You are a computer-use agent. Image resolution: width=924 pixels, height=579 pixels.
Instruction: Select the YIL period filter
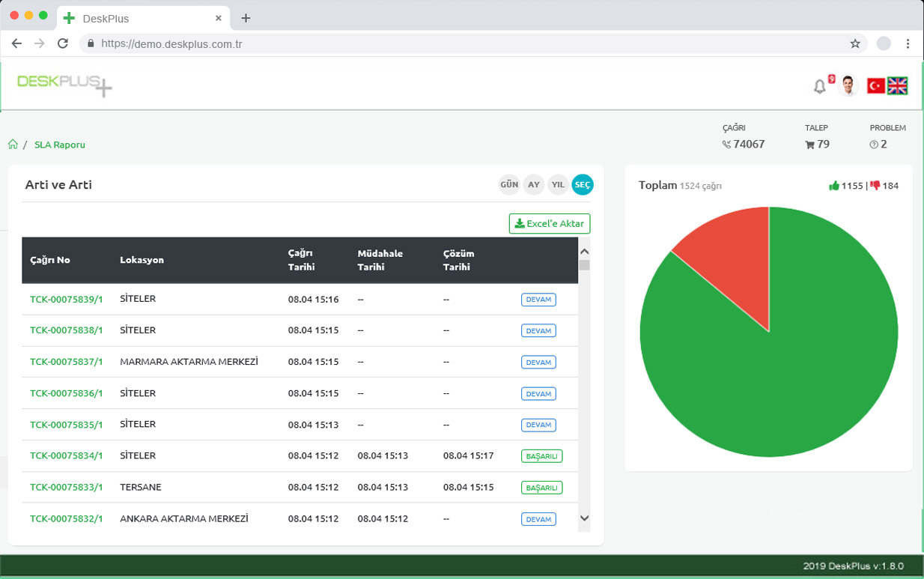(558, 184)
